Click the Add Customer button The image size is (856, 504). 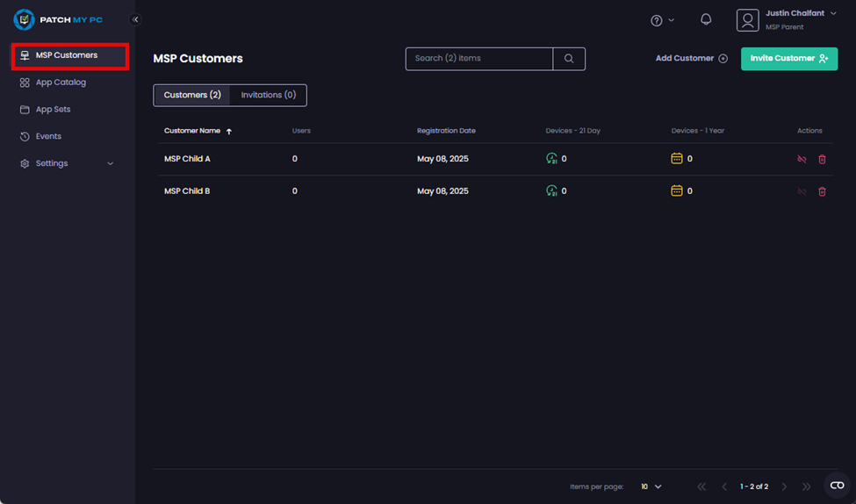(x=691, y=59)
